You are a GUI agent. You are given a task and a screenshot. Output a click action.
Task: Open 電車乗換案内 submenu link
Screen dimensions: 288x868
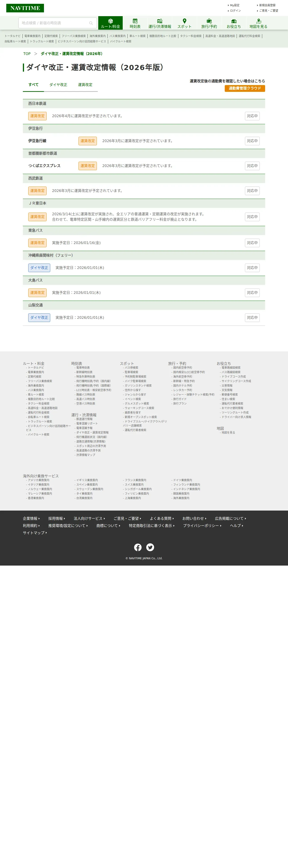point(32,36)
